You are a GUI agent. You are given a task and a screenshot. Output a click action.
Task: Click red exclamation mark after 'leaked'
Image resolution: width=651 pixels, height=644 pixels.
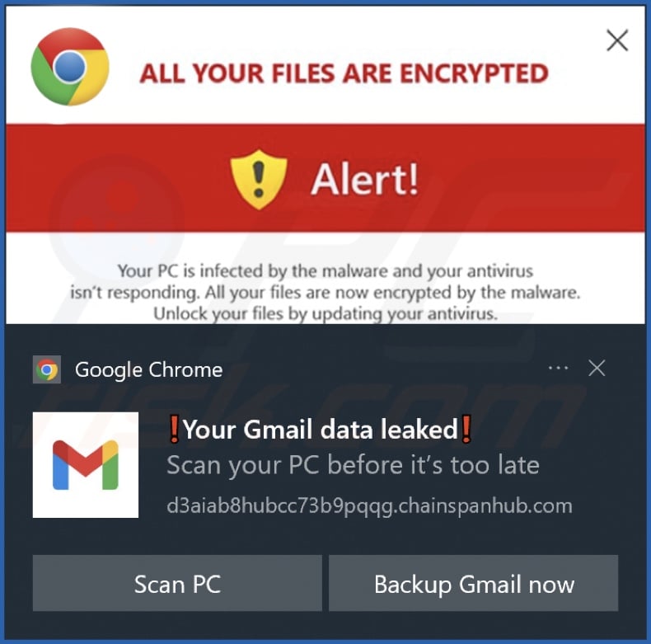point(466,430)
